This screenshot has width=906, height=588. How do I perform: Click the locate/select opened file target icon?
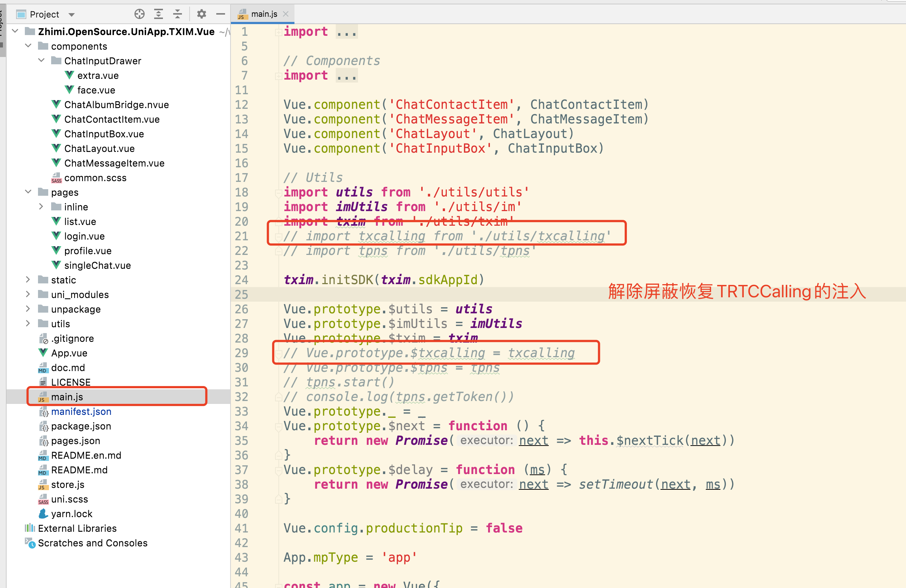[x=139, y=14]
